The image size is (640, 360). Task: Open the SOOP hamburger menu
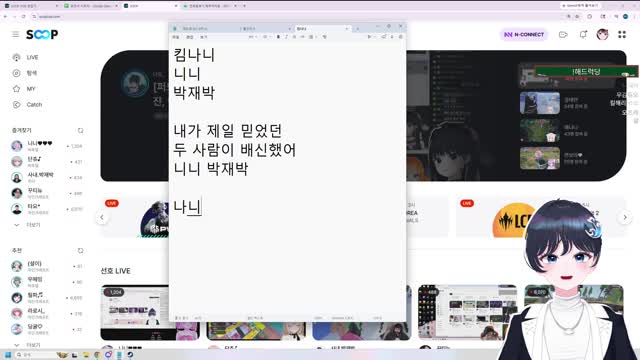click(x=16, y=34)
